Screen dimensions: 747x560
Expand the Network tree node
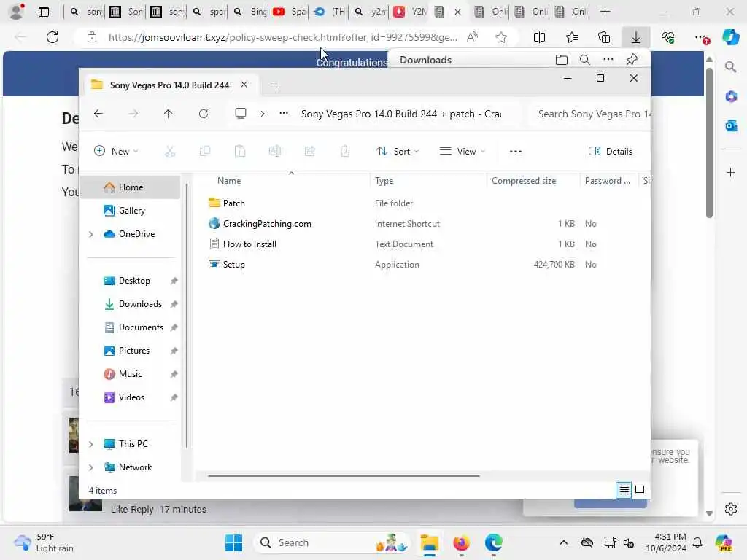[x=91, y=467]
